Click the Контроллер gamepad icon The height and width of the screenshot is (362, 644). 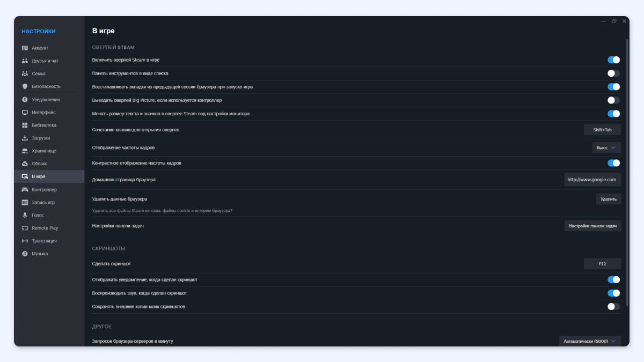[25, 190]
